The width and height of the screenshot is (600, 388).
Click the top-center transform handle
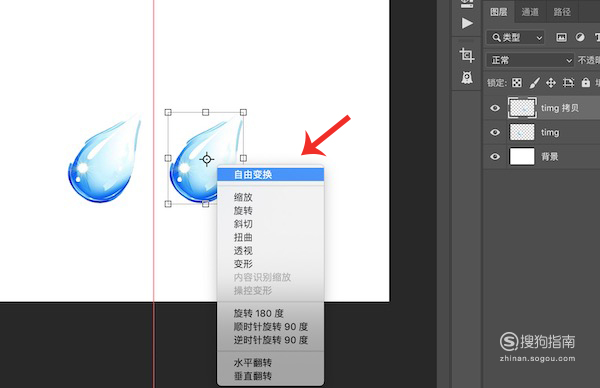tap(205, 112)
